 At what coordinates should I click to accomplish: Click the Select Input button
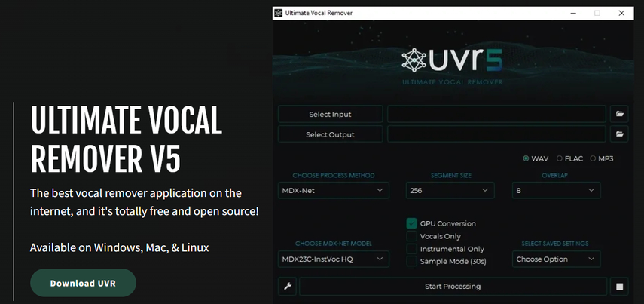coord(330,114)
